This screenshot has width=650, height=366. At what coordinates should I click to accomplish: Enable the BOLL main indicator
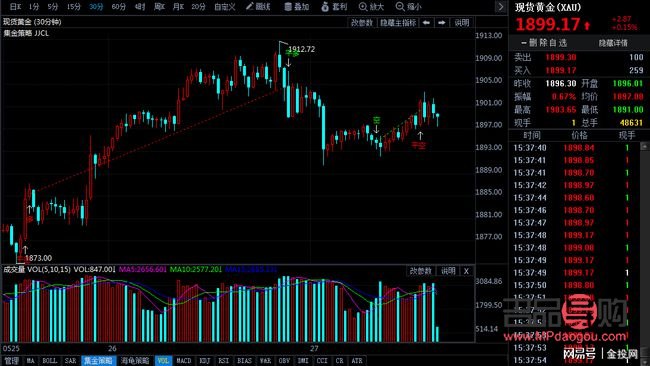tap(50, 361)
